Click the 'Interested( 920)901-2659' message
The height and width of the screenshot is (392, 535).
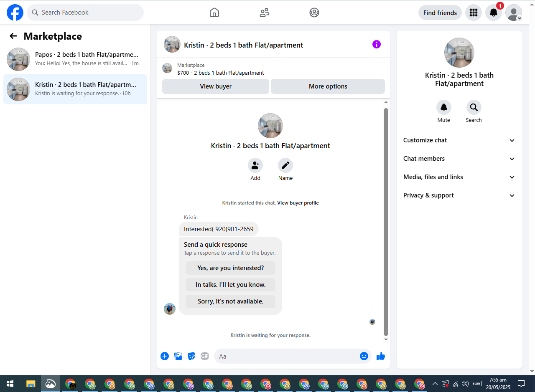tap(219, 229)
